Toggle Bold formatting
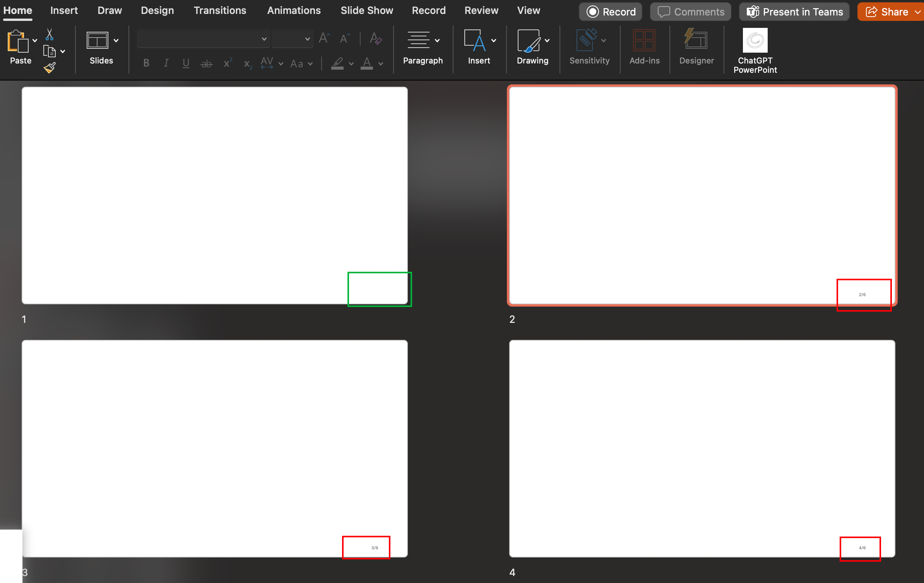The width and height of the screenshot is (924, 583). pyautogui.click(x=146, y=63)
